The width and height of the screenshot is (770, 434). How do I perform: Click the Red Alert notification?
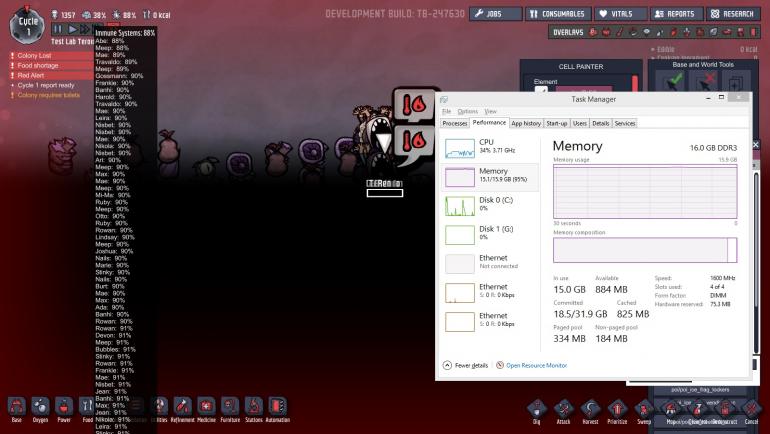click(x=52, y=75)
